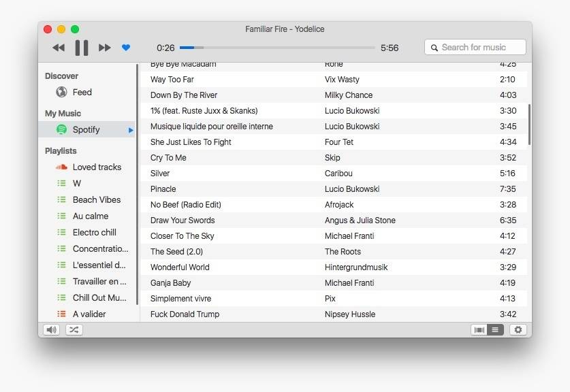Image resolution: width=570 pixels, height=392 pixels.
Task: Click artist Pix
Action: coord(330,298)
